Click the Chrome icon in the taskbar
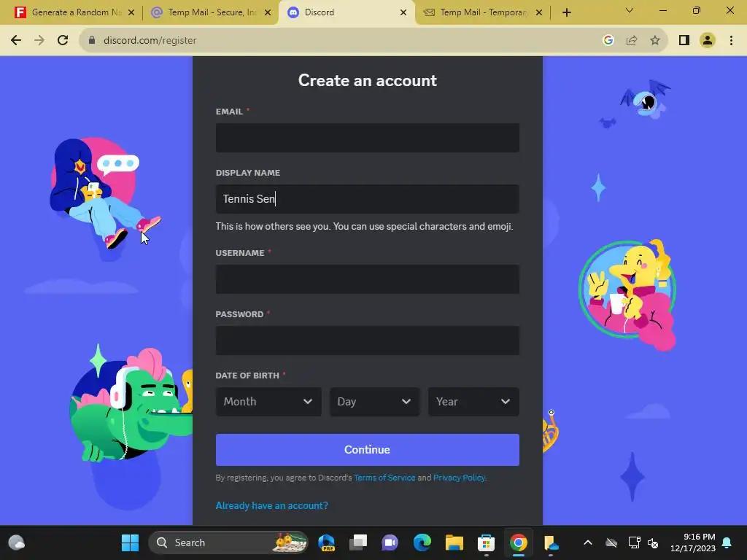The width and height of the screenshot is (747, 560). [519, 542]
